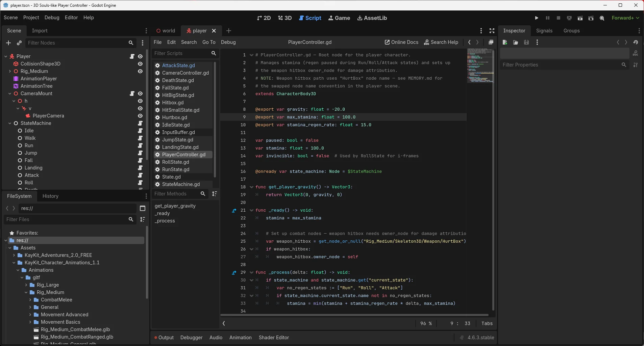
Task: Collapse the CameraMount node
Action: point(10,94)
